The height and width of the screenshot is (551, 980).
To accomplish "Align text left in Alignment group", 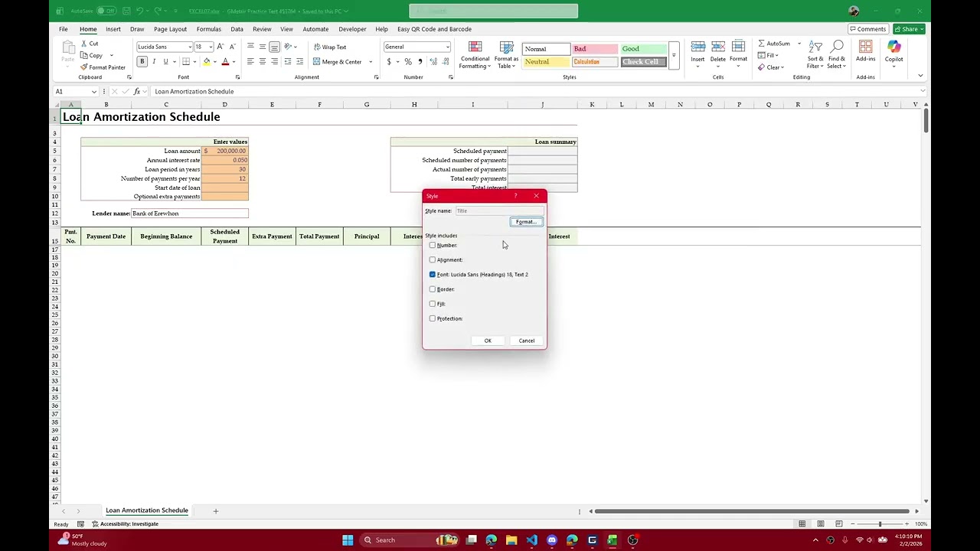I will coord(250,61).
